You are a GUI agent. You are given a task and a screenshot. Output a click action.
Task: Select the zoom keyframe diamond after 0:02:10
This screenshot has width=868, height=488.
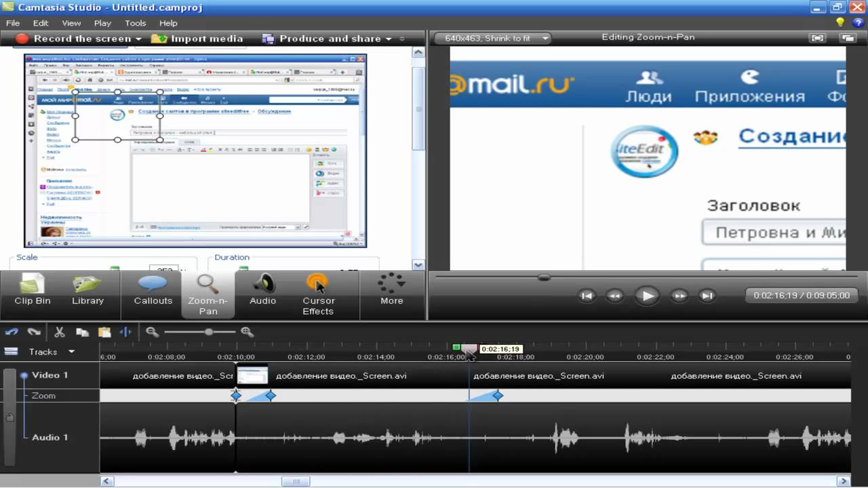pyautogui.click(x=270, y=395)
